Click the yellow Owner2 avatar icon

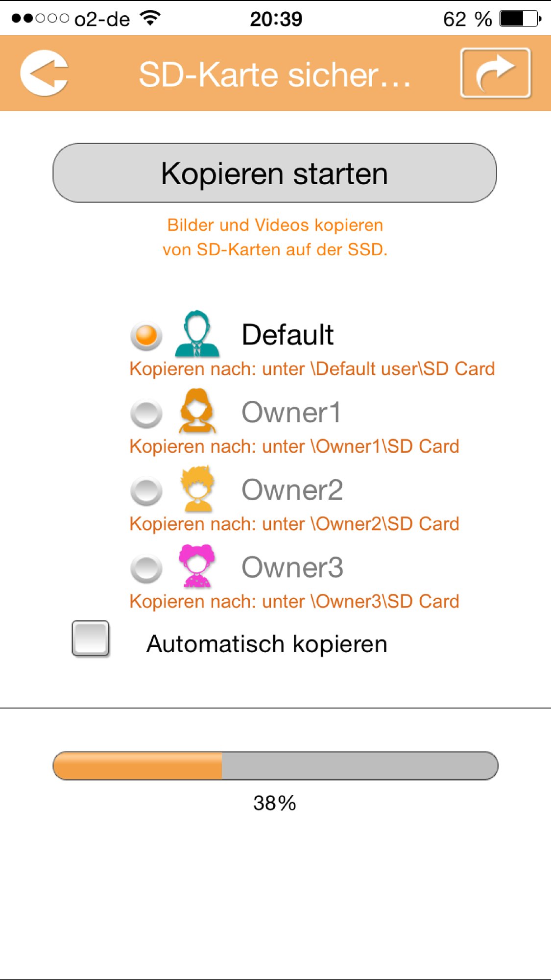[x=197, y=489]
